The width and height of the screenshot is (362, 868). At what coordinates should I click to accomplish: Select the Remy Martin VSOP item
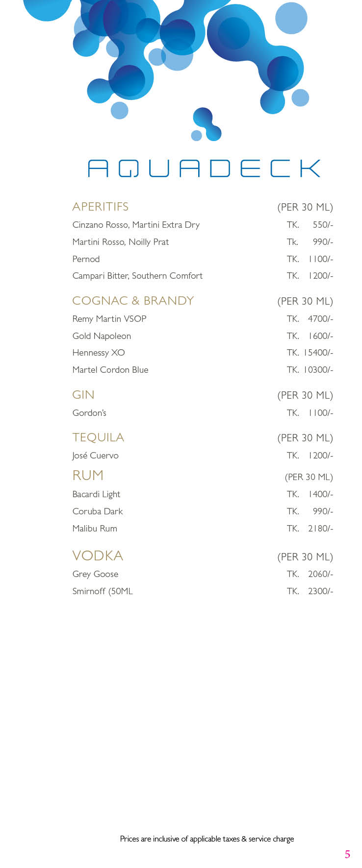click(109, 319)
